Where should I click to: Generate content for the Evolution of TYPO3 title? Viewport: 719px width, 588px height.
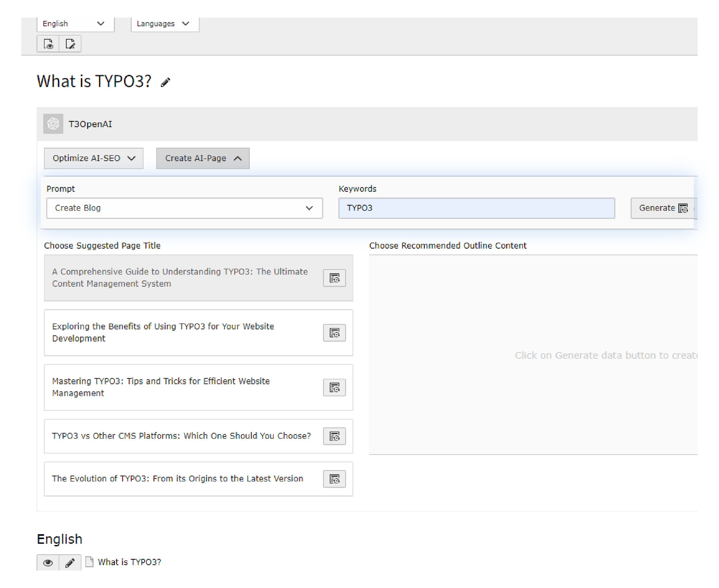(334, 479)
